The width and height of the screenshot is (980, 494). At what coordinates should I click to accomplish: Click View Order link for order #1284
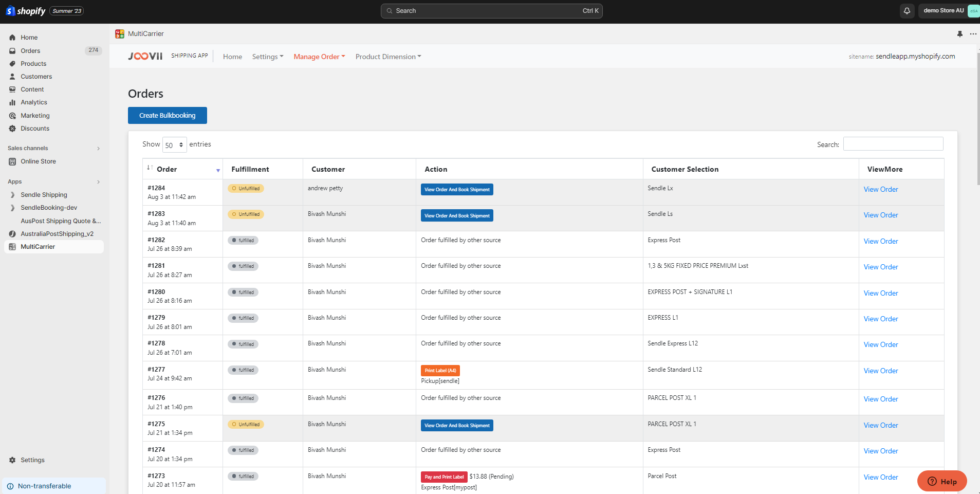[x=880, y=189]
